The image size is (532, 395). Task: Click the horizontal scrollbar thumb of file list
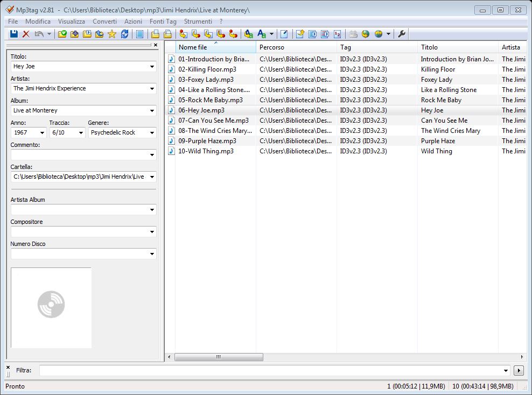(219, 357)
